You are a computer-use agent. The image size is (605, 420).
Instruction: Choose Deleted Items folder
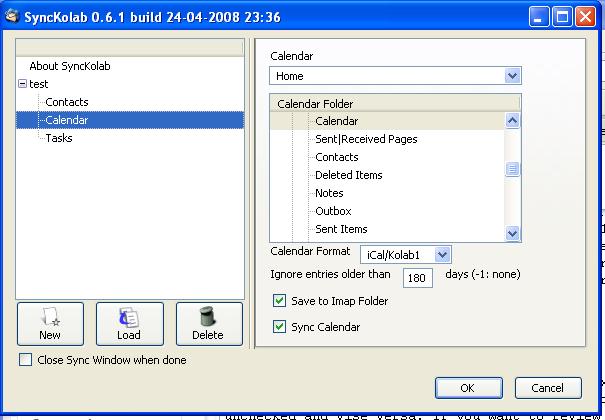pyautogui.click(x=348, y=175)
